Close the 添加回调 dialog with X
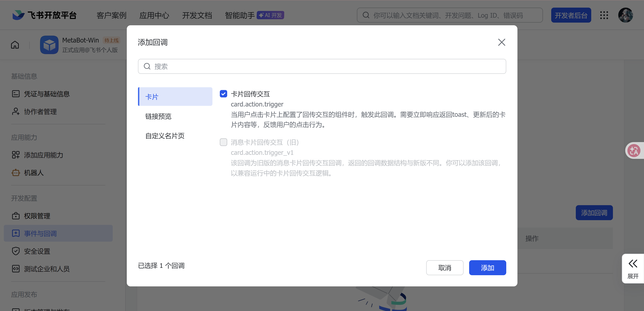Image resolution: width=644 pixels, height=311 pixels. tap(501, 42)
